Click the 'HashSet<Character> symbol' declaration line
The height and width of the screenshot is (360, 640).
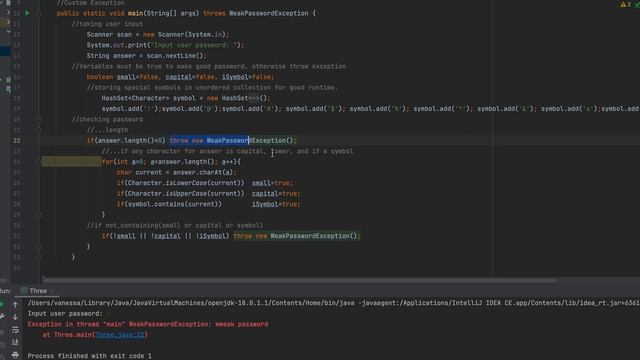(x=186, y=98)
